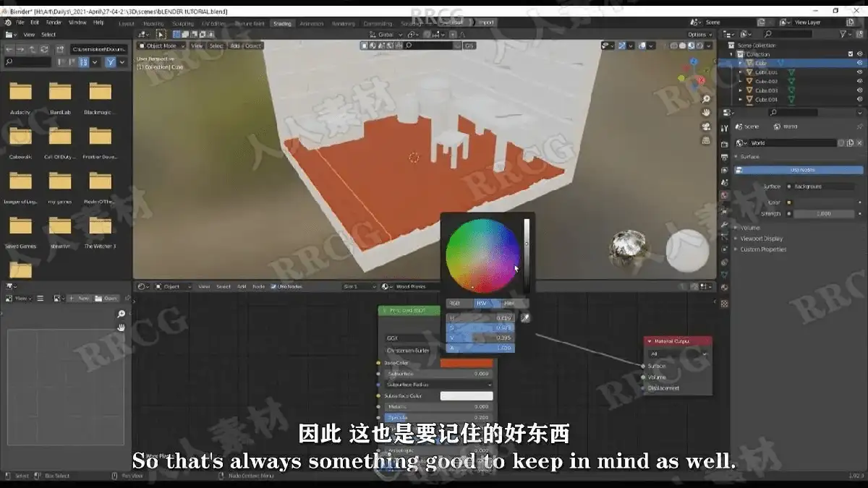Click the unlink World data X icon

(x=860, y=143)
